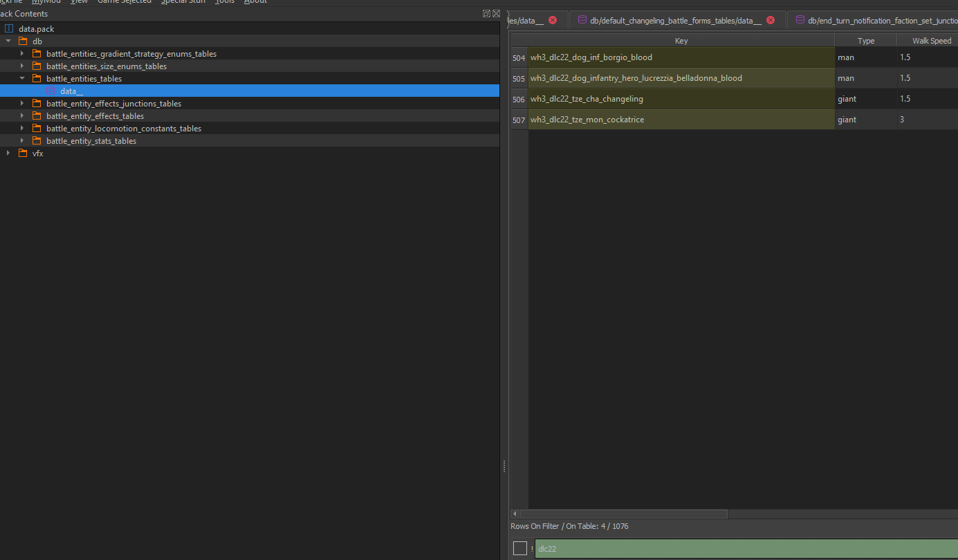Click Walk Speed 1.5 in row 505
This screenshot has width=958, height=560.
(928, 78)
